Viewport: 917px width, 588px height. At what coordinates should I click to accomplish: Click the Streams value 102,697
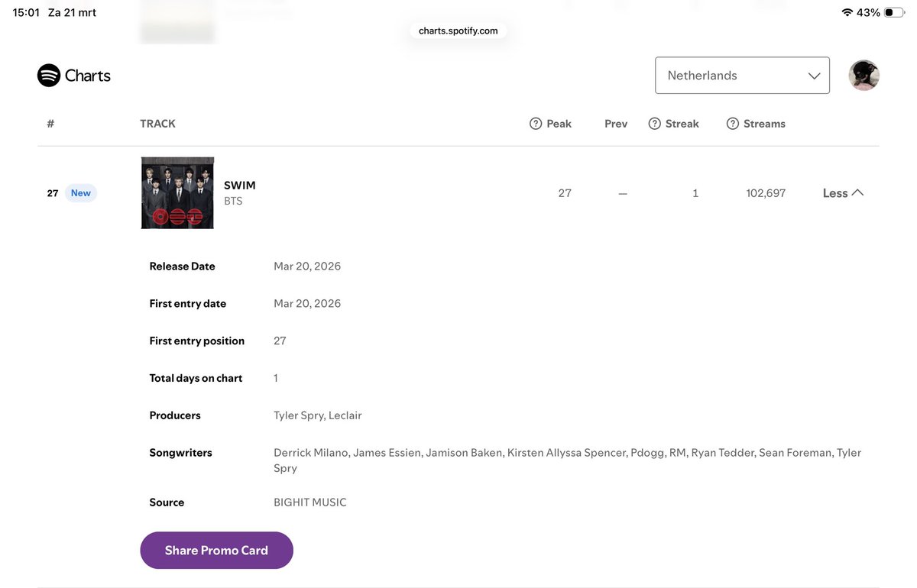[766, 193]
